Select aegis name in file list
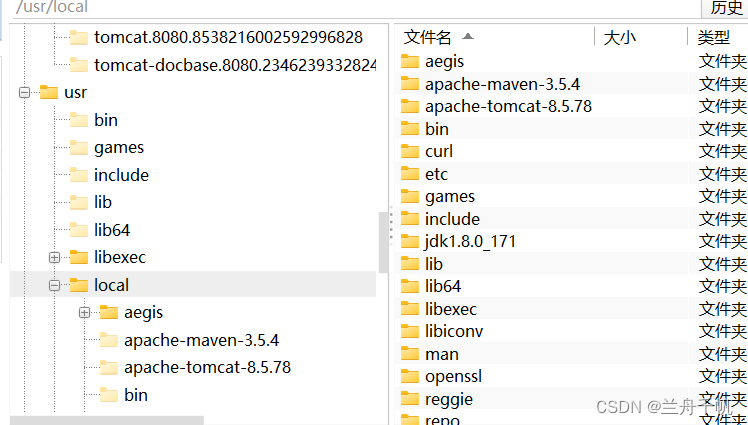 click(444, 62)
